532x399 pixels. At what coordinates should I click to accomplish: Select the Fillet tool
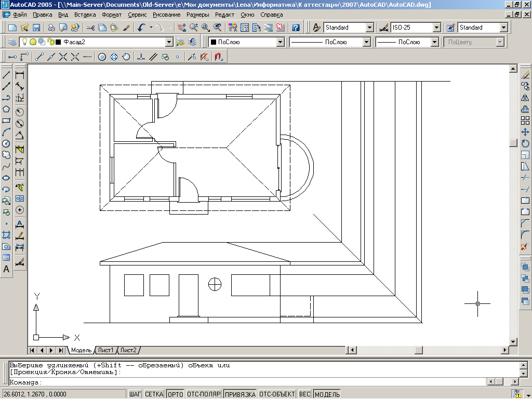point(525,235)
